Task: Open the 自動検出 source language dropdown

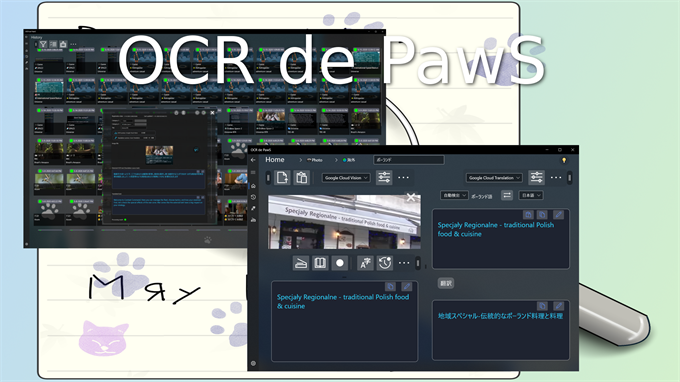Action: (x=454, y=196)
